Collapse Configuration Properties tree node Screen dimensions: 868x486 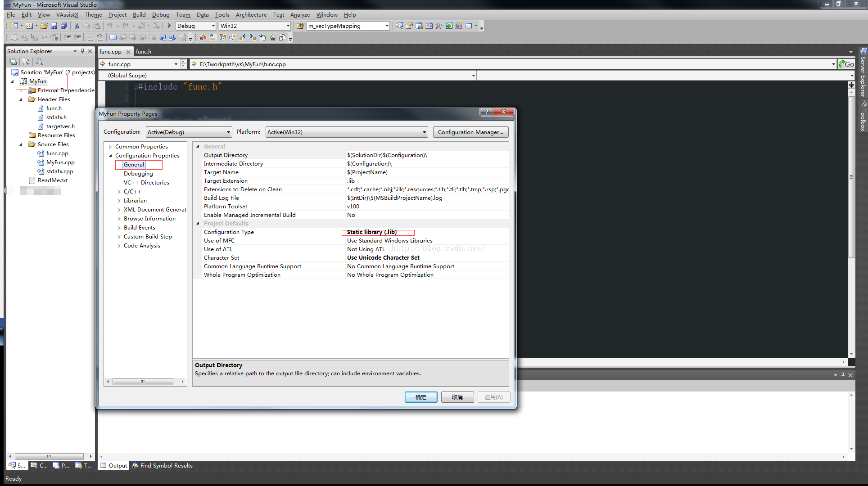[110, 156]
